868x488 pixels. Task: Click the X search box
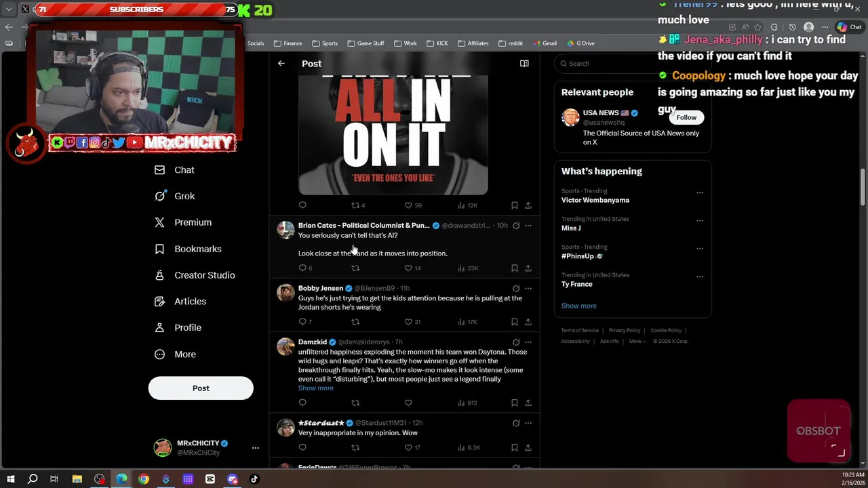point(632,64)
